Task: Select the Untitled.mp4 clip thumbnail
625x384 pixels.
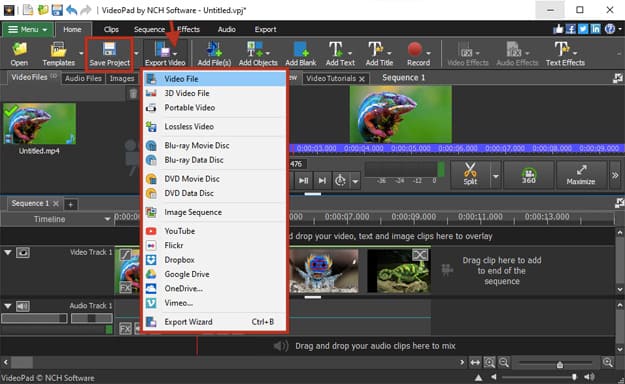Action: click(39, 124)
